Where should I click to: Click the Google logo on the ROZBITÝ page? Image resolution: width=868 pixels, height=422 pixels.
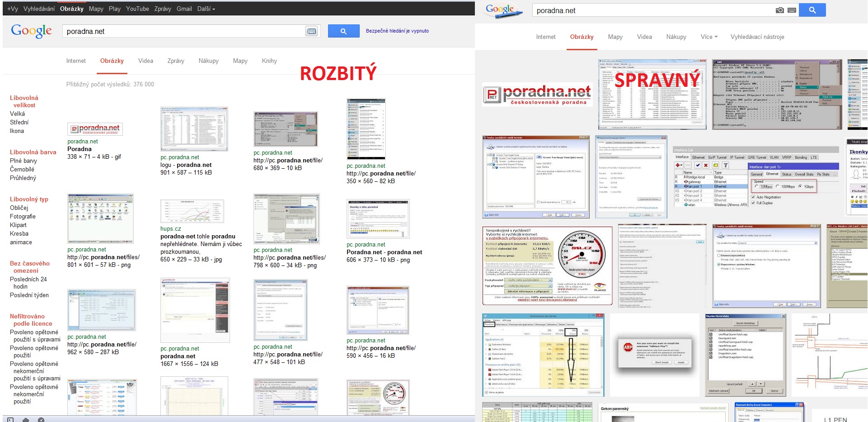[x=31, y=31]
